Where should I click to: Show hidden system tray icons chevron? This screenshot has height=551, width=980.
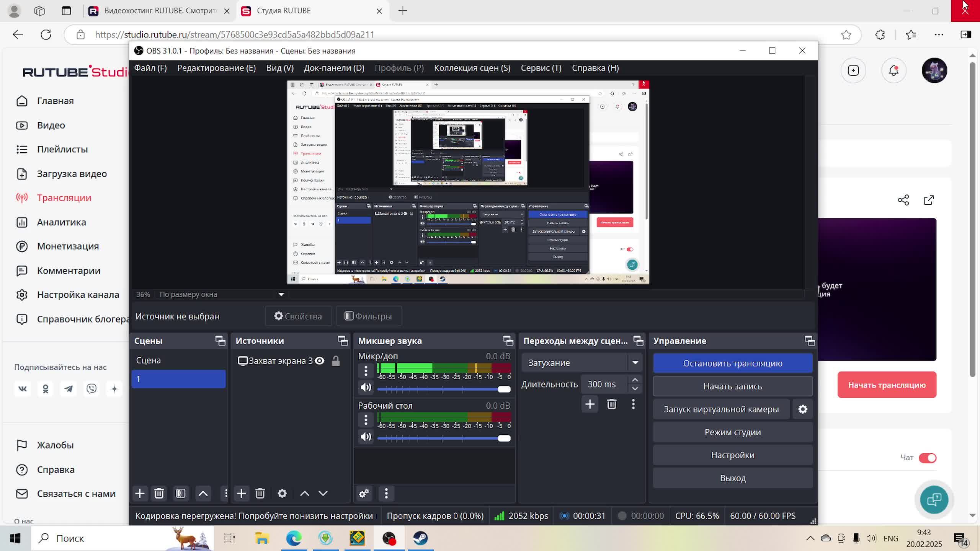click(810, 538)
